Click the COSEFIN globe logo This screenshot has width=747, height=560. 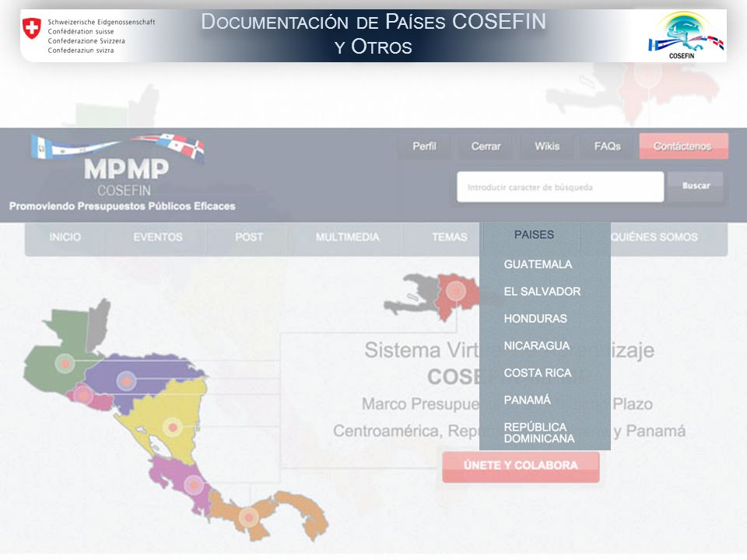(686, 36)
